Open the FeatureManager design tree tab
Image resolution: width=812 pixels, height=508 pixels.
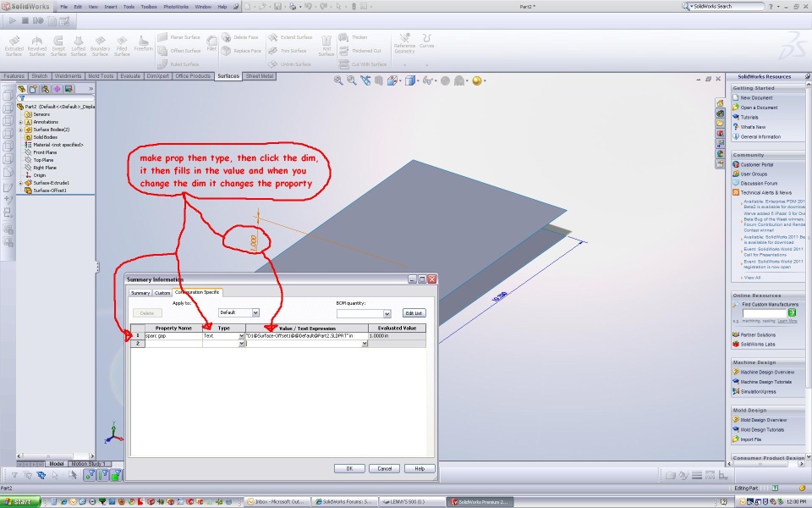[x=22, y=89]
